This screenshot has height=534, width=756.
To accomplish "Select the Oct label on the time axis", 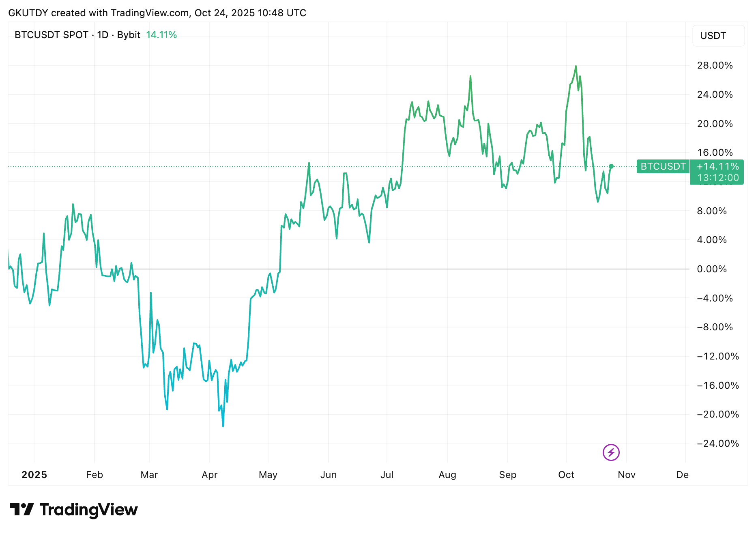I will (x=566, y=475).
